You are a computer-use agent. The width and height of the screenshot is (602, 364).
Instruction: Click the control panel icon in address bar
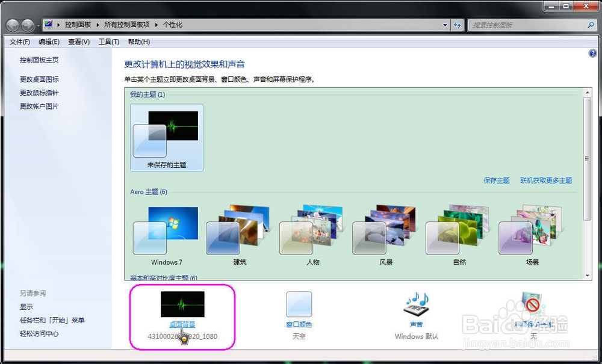48,25
